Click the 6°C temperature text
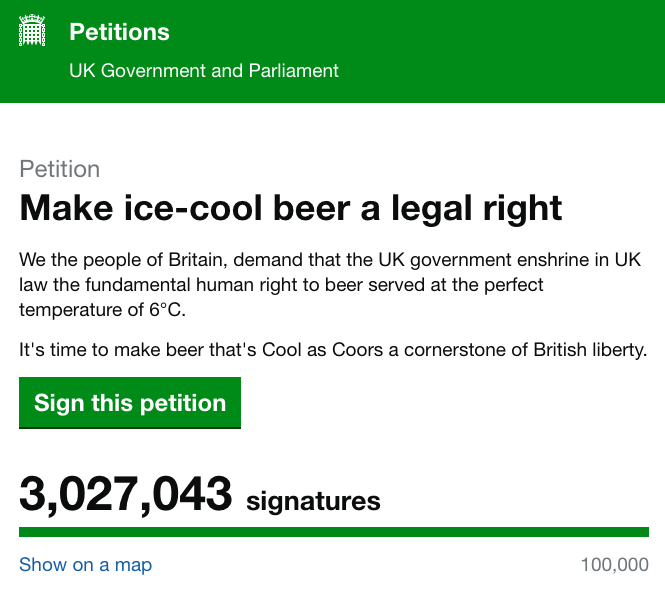Viewport: 665px width, 602px height. (x=167, y=310)
